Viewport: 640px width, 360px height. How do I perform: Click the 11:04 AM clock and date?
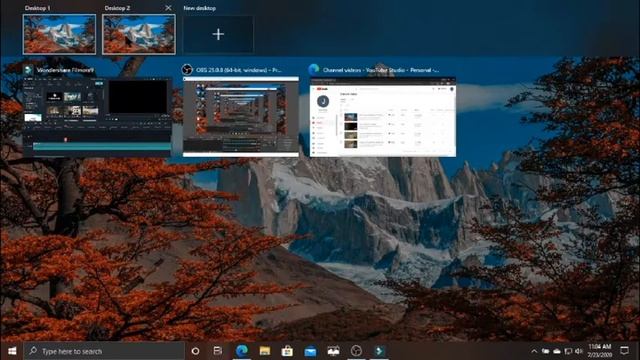tap(600, 351)
